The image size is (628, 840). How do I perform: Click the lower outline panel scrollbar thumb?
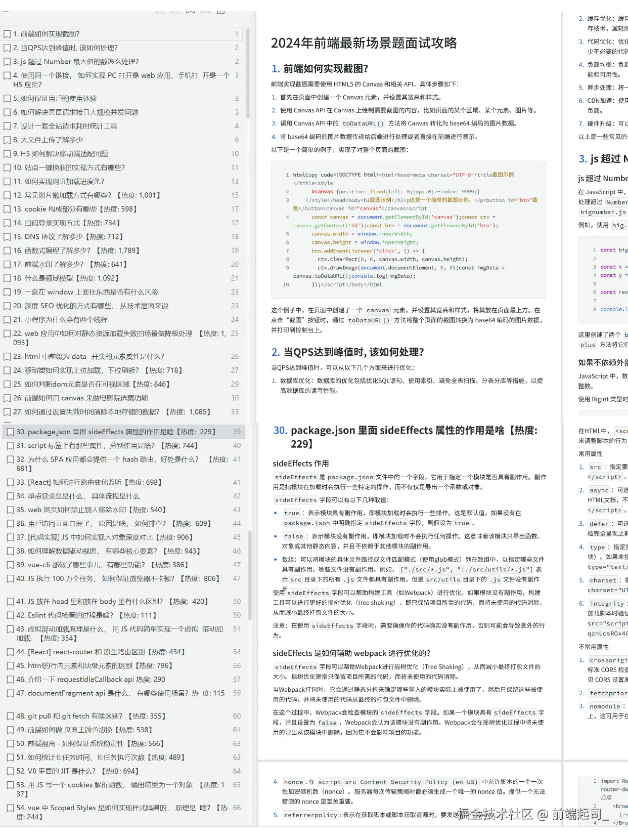point(249,574)
